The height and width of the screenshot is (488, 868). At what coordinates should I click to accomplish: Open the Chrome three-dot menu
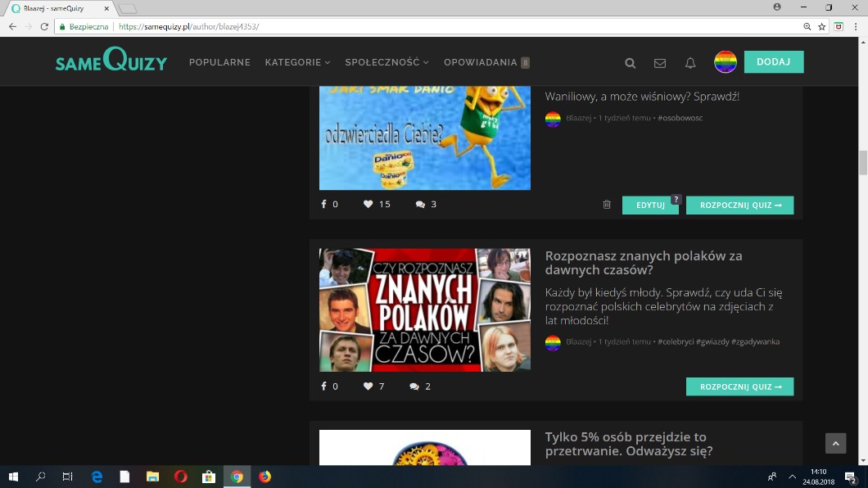pyautogui.click(x=855, y=26)
